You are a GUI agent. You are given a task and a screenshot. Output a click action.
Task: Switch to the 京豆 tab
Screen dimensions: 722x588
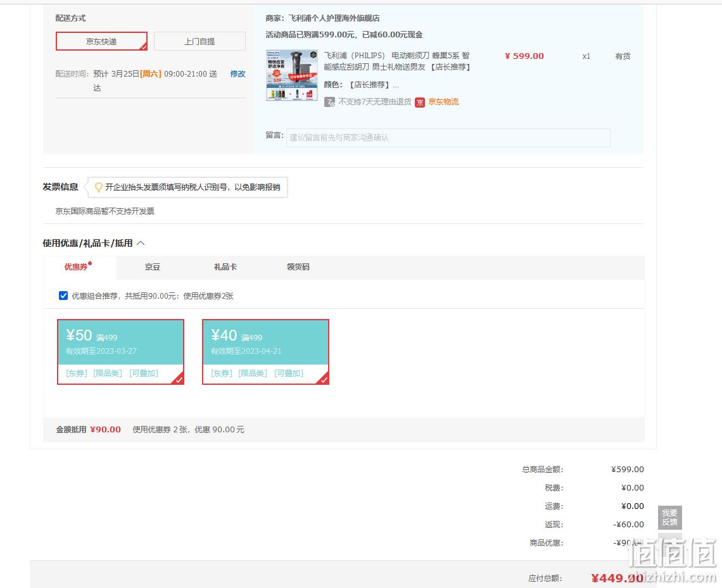click(153, 267)
